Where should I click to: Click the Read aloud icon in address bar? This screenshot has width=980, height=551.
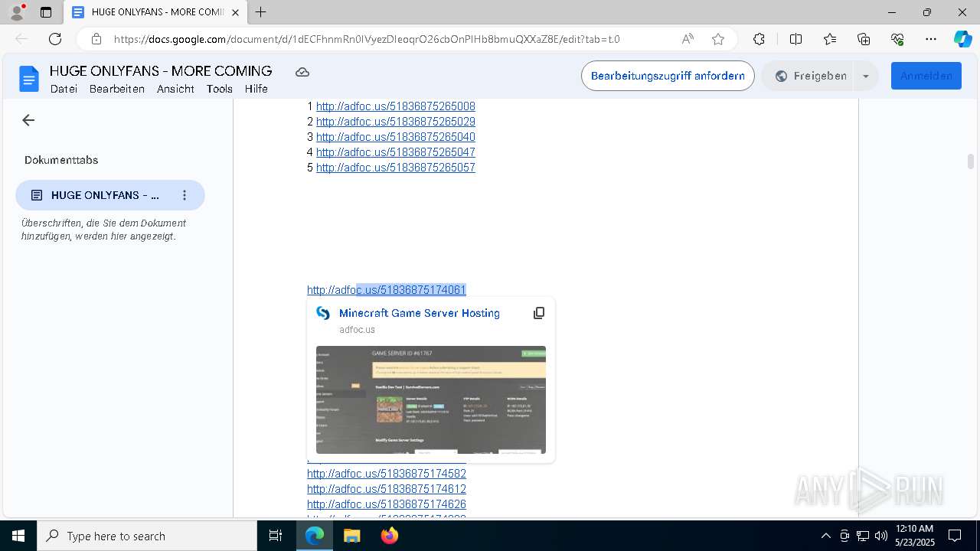tap(688, 39)
